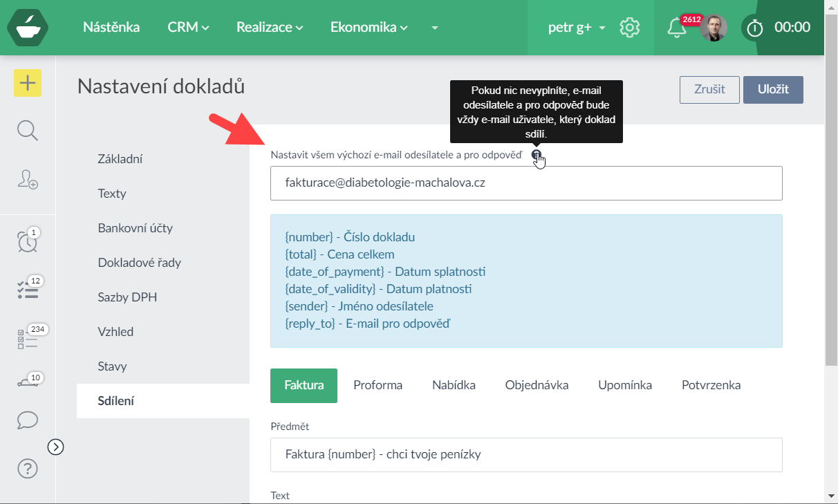This screenshot has width=838, height=504.
Task: Open the petr g+ account dropdown
Action: coord(576,28)
